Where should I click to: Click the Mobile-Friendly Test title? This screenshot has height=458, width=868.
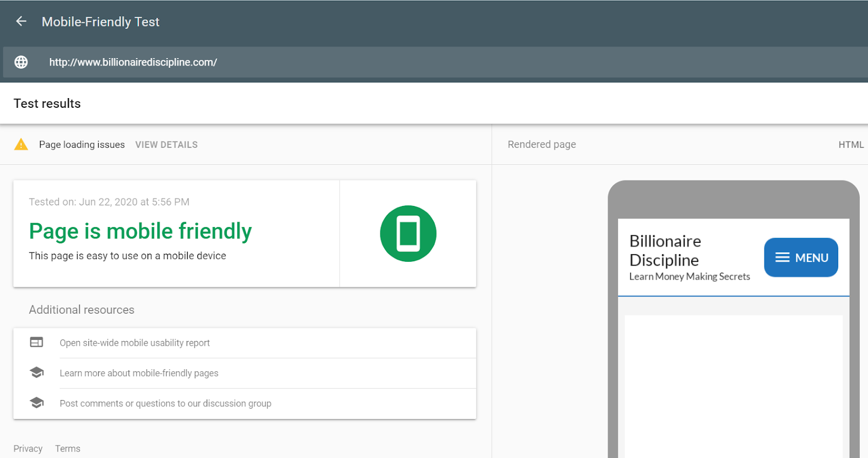click(101, 22)
